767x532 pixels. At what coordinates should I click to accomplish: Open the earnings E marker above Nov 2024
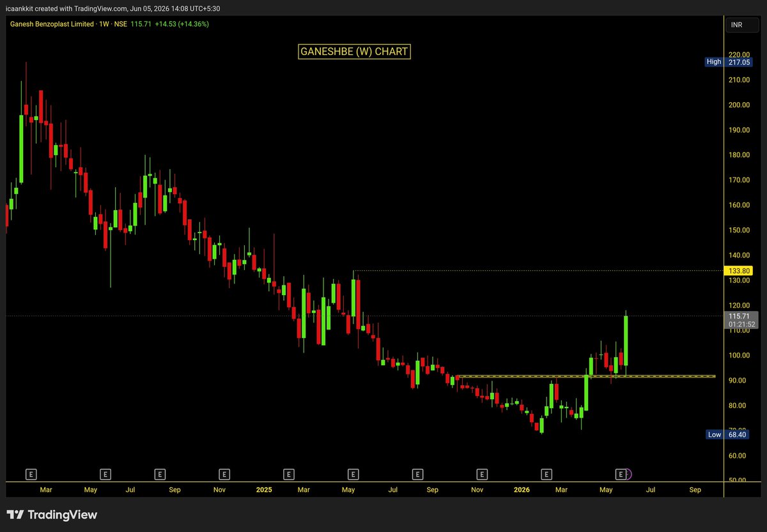click(x=224, y=474)
